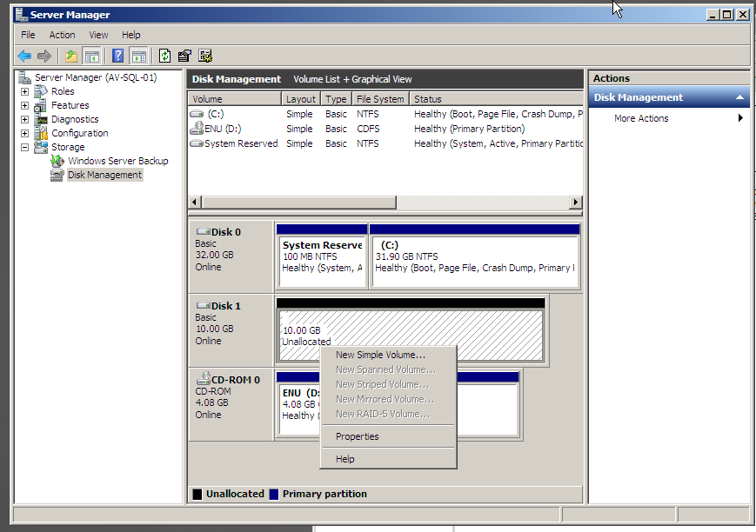Screen dimensions: 756x532
Task: Click the Configuration icon in tree
Action: tap(41, 133)
